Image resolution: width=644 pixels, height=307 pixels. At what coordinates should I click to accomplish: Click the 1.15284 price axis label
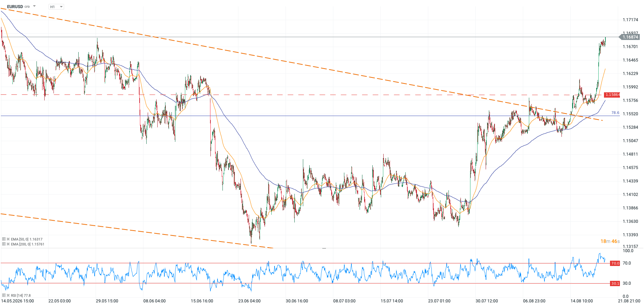click(631, 127)
